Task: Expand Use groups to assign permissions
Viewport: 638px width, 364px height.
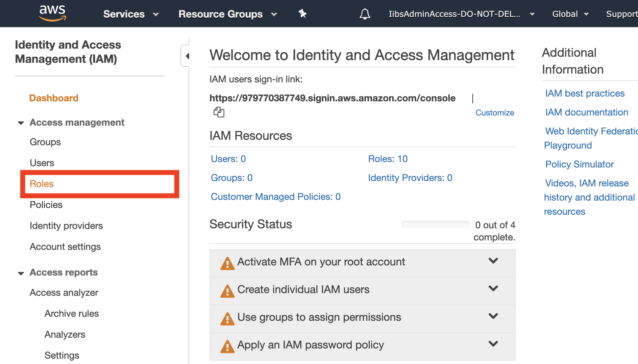Action: [x=493, y=316]
